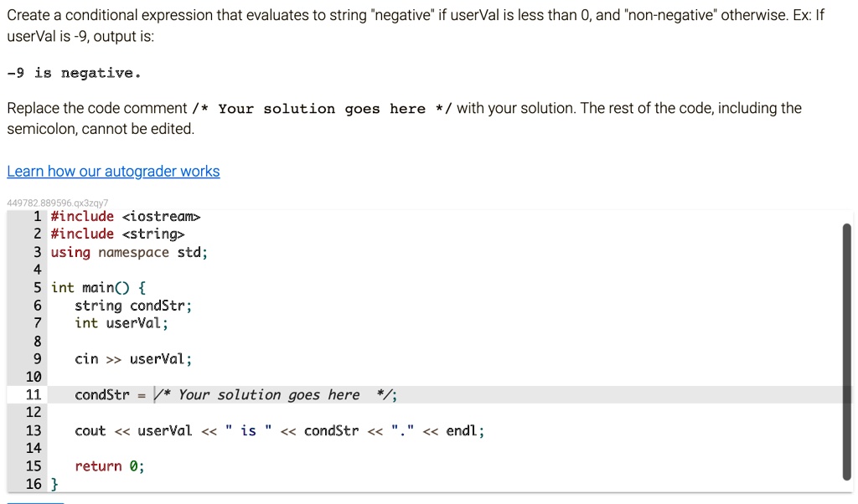
Task: Click the return 0 statement
Action: point(110,466)
